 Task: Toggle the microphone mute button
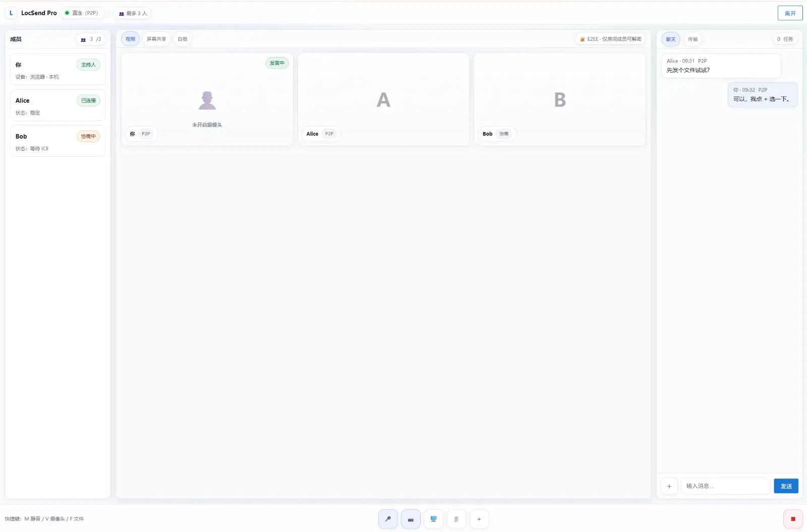(x=388, y=519)
